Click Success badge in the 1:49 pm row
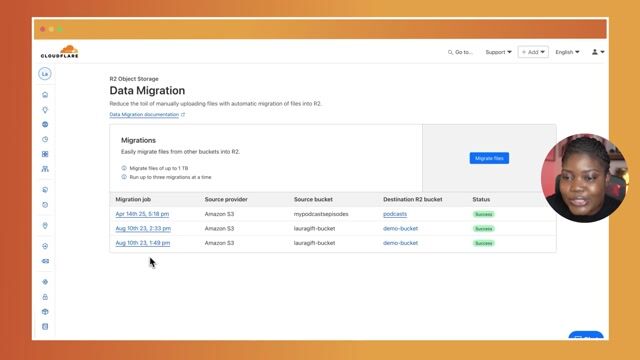This screenshot has width=640, height=360. (x=484, y=243)
